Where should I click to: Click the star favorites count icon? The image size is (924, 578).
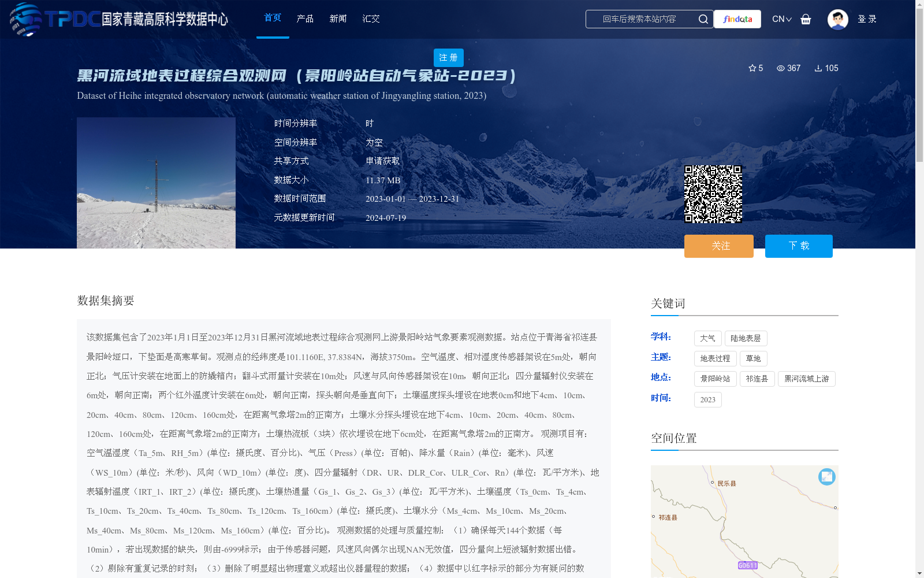coord(752,68)
